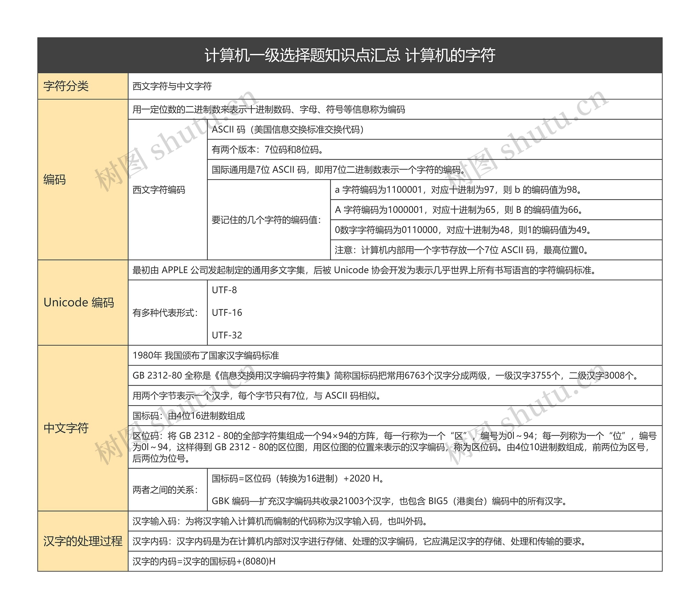Viewport: 700px width, 609px height.
Task: Select the 字符分类 category cell
Action: tap(83, 86)
